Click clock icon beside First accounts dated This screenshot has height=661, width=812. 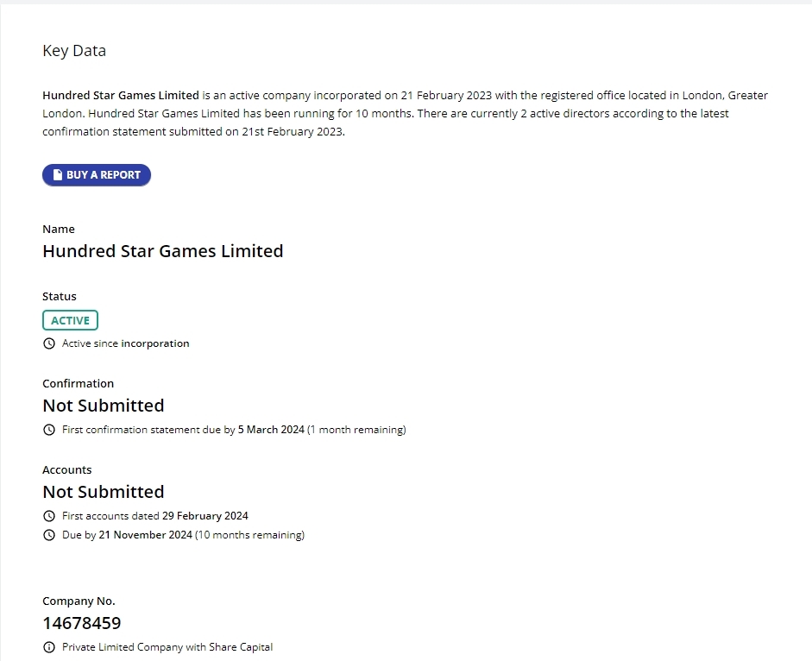pos(49,516)
